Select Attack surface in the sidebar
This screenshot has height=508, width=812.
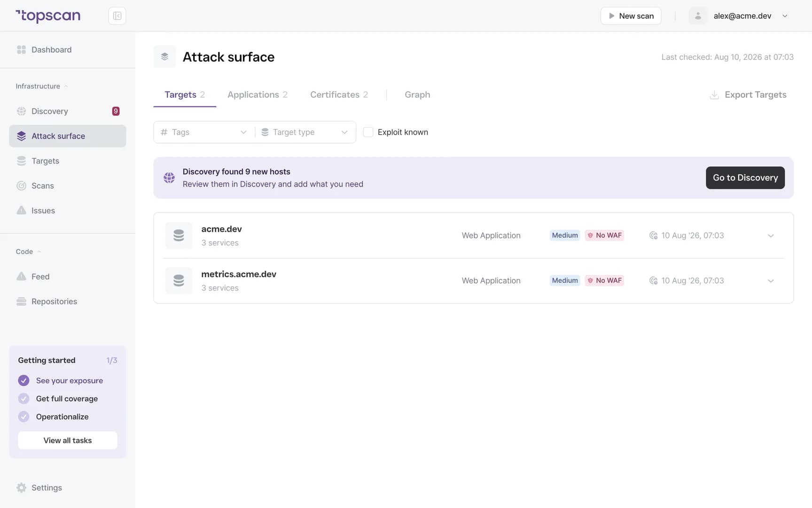click(68, 136)
